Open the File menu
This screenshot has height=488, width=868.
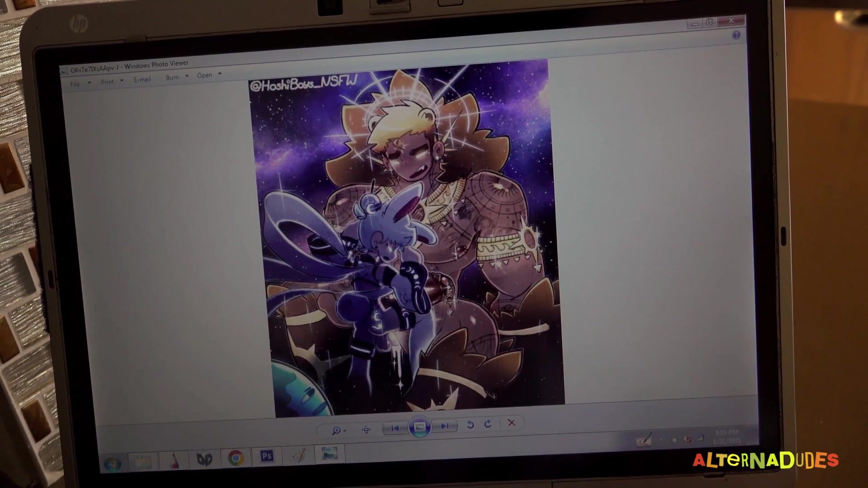tap(75, 84)
